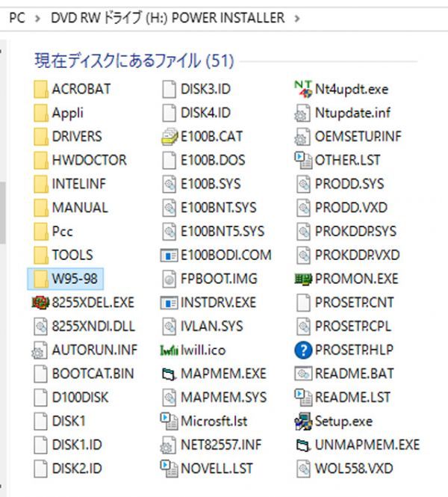
Task: Select the E100B.DOS file name
Action: tap(213, 161)
